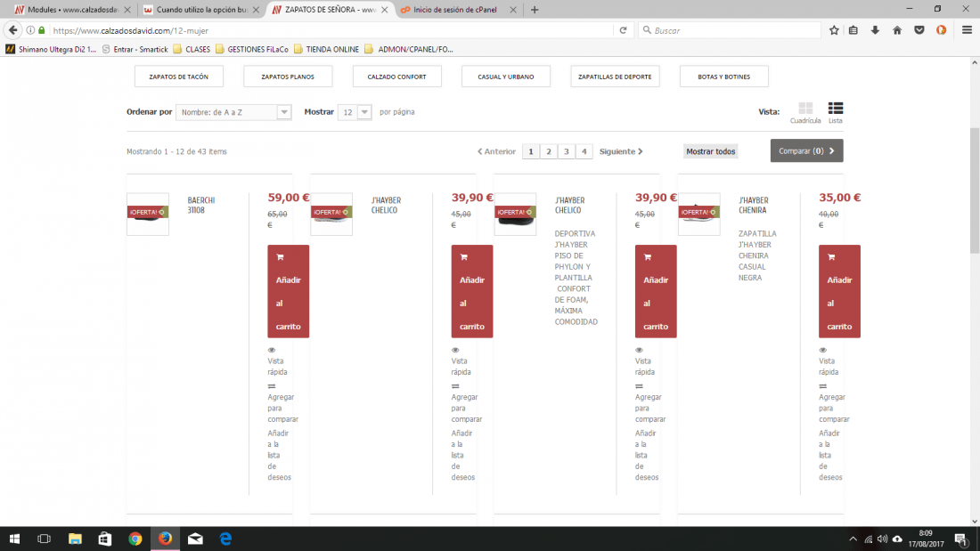Open File Explorer from the taskbar
Viewport: 980px width, 551px height.
pos(75,539)
